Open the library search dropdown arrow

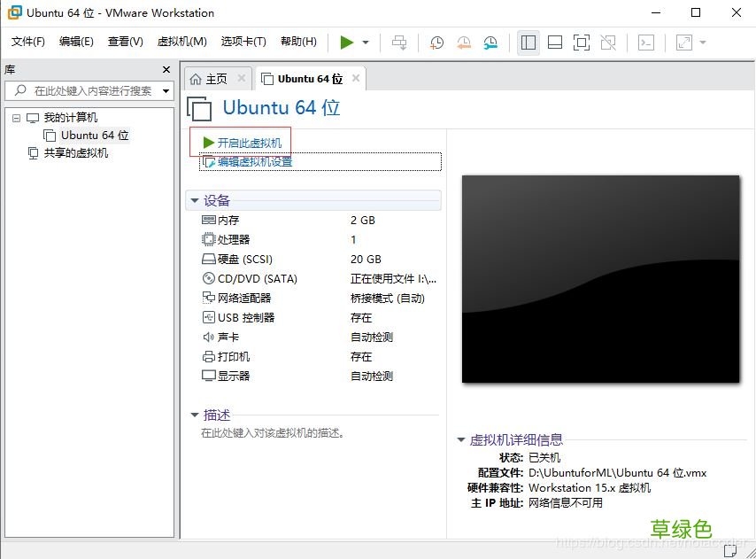(166, 90)
